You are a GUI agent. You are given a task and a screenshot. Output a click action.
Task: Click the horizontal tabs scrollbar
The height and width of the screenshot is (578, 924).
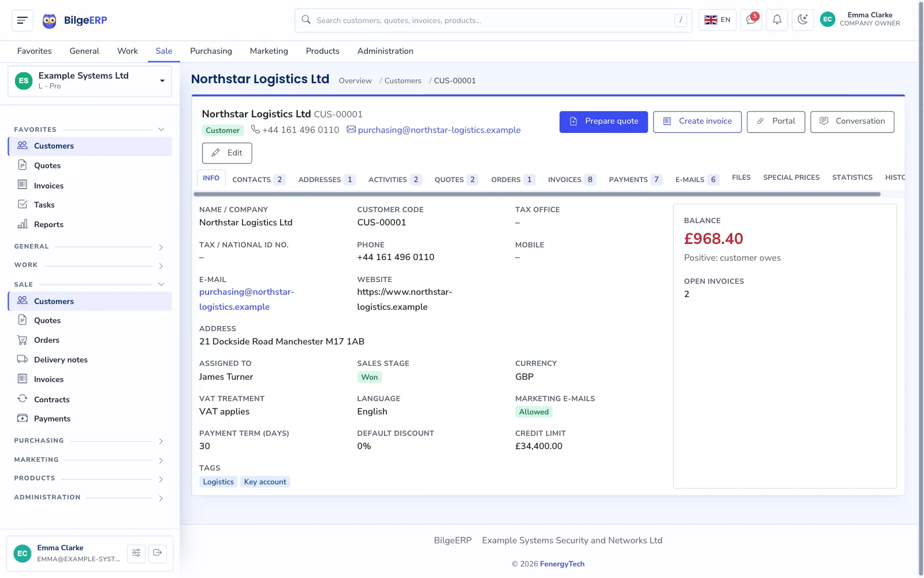(537, 194)
